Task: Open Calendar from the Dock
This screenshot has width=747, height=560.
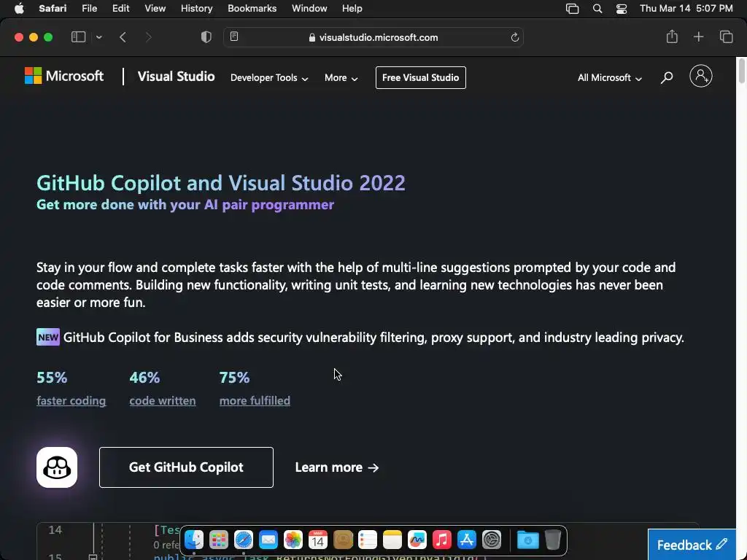Action: pos(318,540)
